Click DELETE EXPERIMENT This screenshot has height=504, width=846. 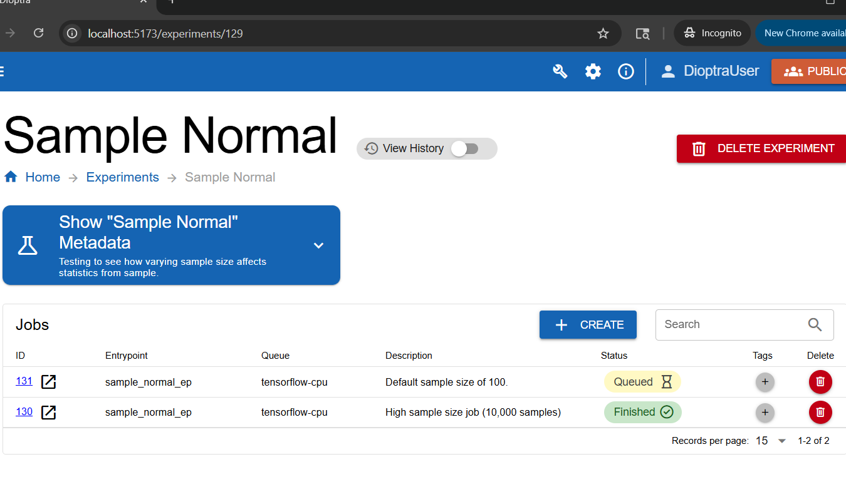coord(761,148)
